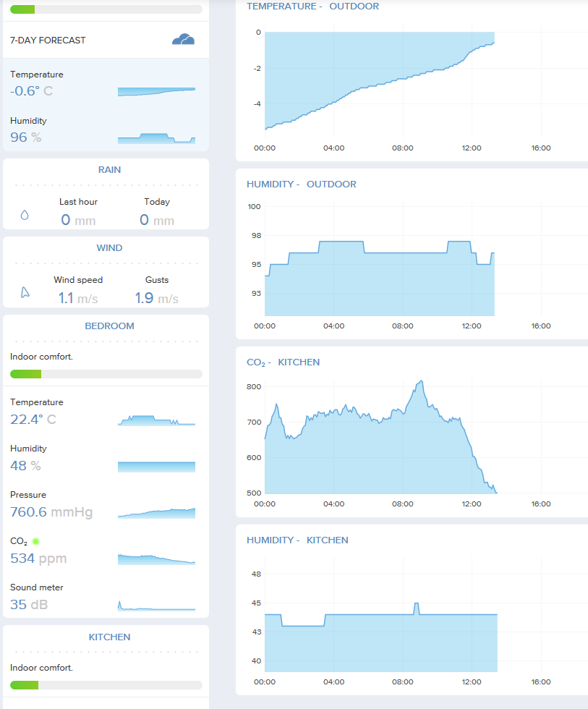Click the cloud icon beside 7-Day Forecast
The width and height of the screenshot is (588, 709).
tap(183, 39)
